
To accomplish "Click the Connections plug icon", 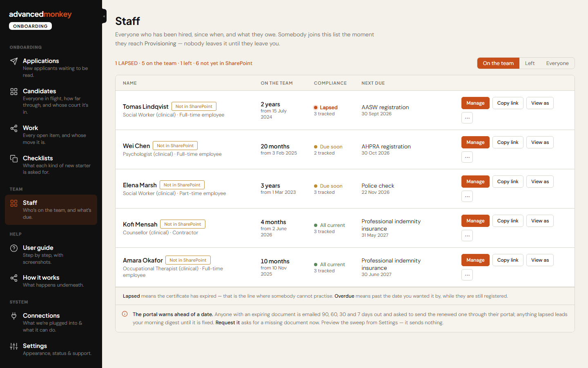I will [x=14, y=316].
